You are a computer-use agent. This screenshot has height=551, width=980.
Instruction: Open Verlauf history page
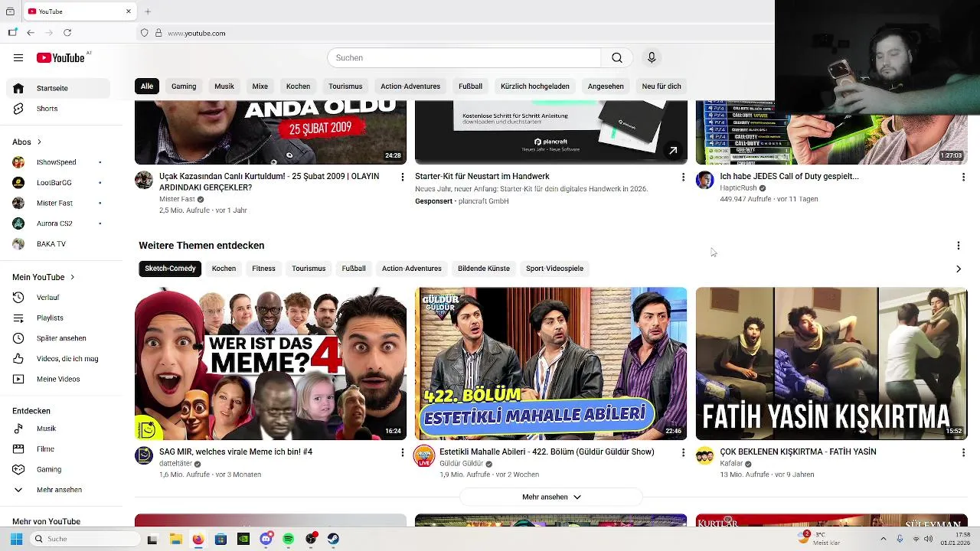(x=58, y=297)
